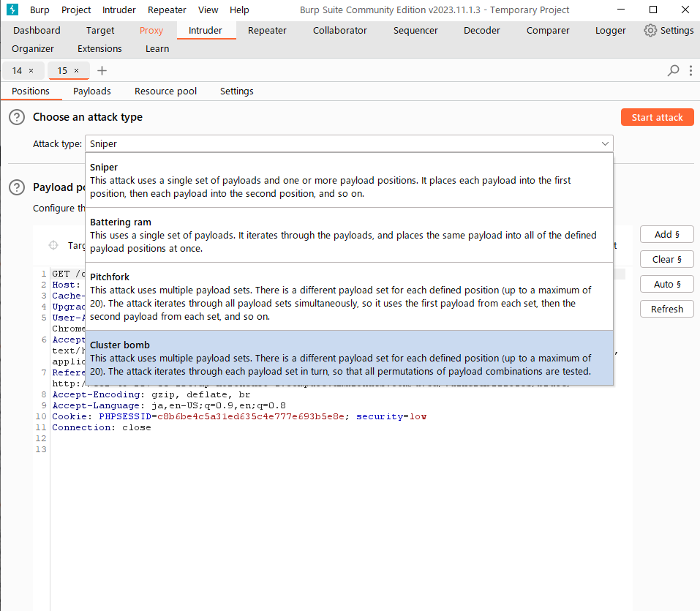This screenshot has width=700, height=611.
Task: Open the Intruder Settings sub-tab
Action: pos(236,91)
